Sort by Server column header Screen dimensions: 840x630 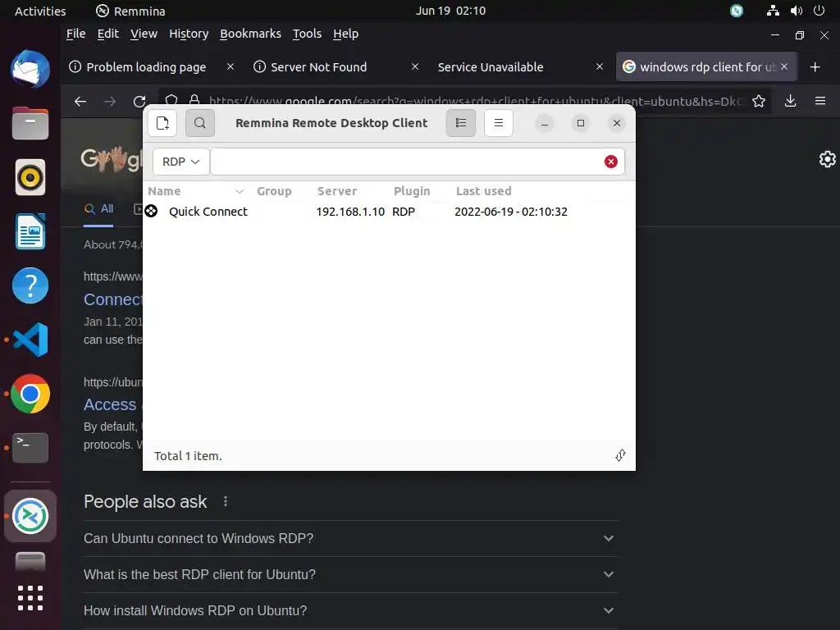point(337,191)
